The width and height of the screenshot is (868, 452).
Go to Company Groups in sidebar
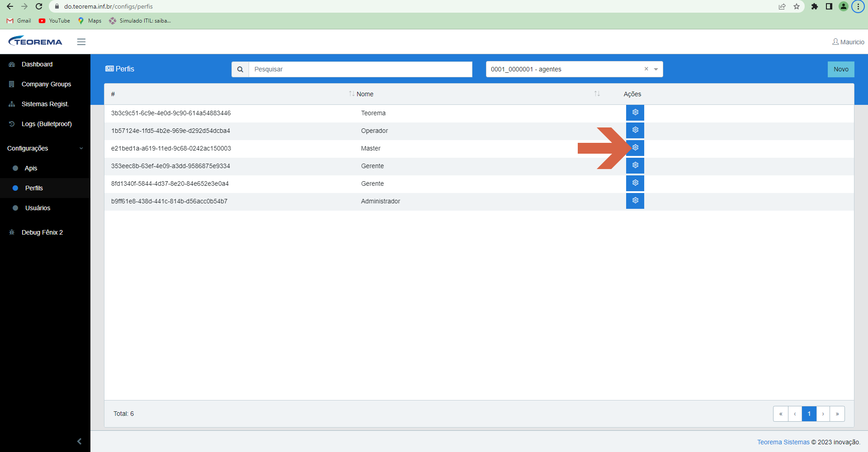coord(46,84)
